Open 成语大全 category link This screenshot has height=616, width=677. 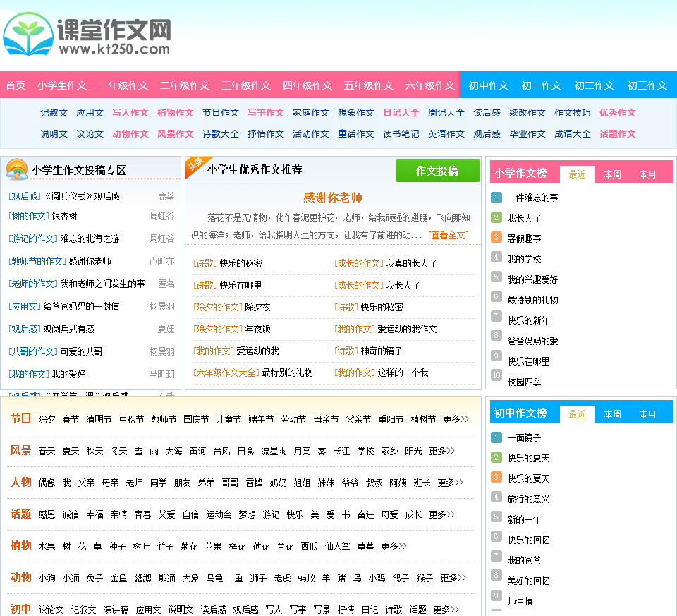(573, 134)
